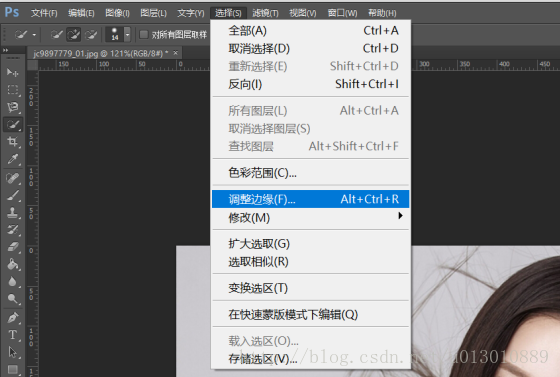560x377 pixels.
Task: Select the Move tool
Action: (13, 72)
